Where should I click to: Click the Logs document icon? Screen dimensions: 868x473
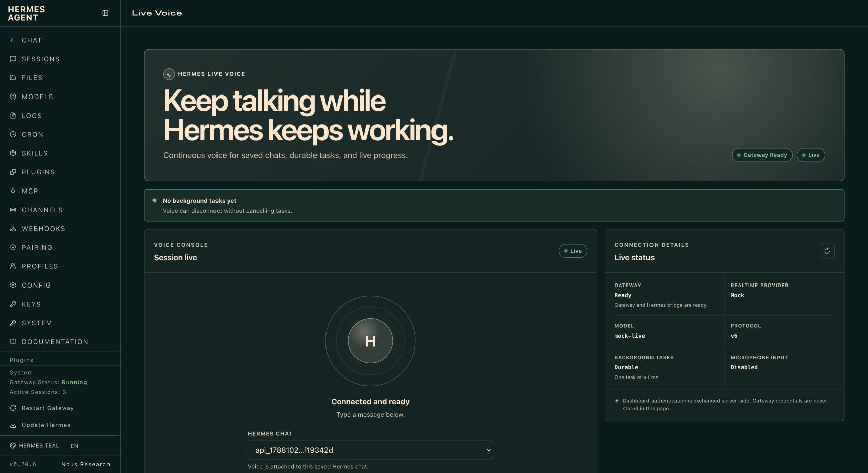pyautogui.click(x=13, y=116)
